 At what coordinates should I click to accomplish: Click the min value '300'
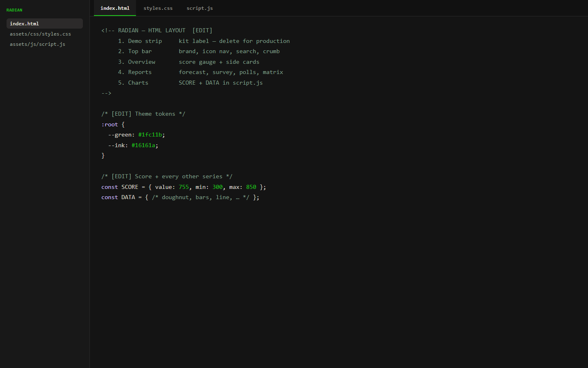pyautogui.click(x=217, y=187)
